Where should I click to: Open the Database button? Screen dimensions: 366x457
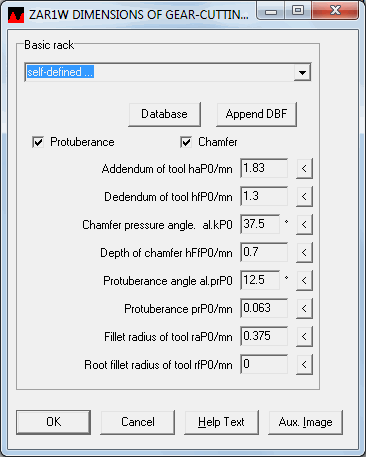(164, 114)
